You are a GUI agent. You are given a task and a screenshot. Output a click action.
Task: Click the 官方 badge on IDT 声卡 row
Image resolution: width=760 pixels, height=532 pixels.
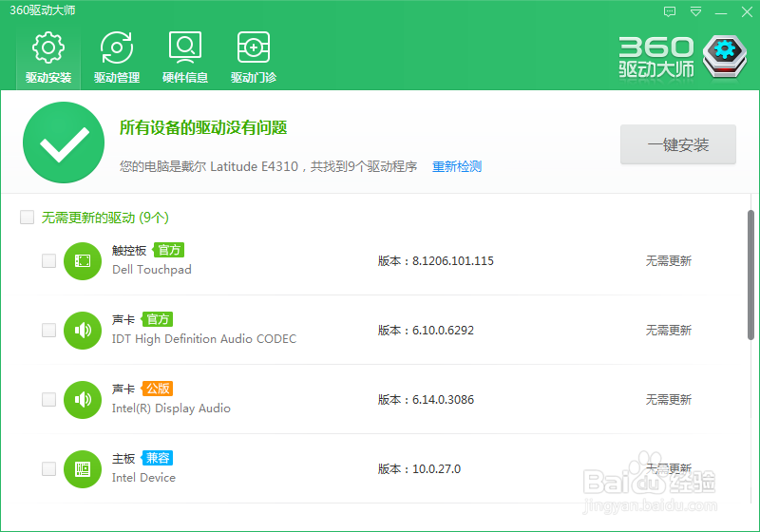(157, 319)
